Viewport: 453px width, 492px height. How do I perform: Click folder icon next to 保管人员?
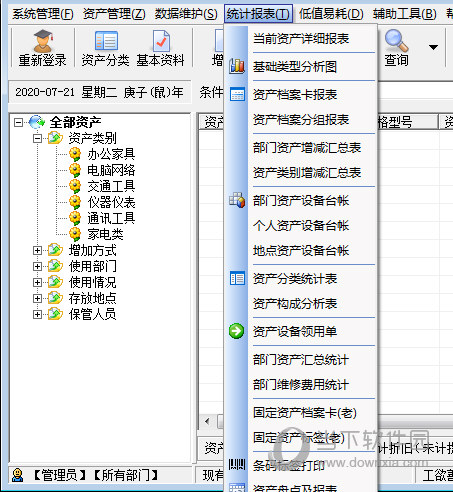click(x=55, y=314)
